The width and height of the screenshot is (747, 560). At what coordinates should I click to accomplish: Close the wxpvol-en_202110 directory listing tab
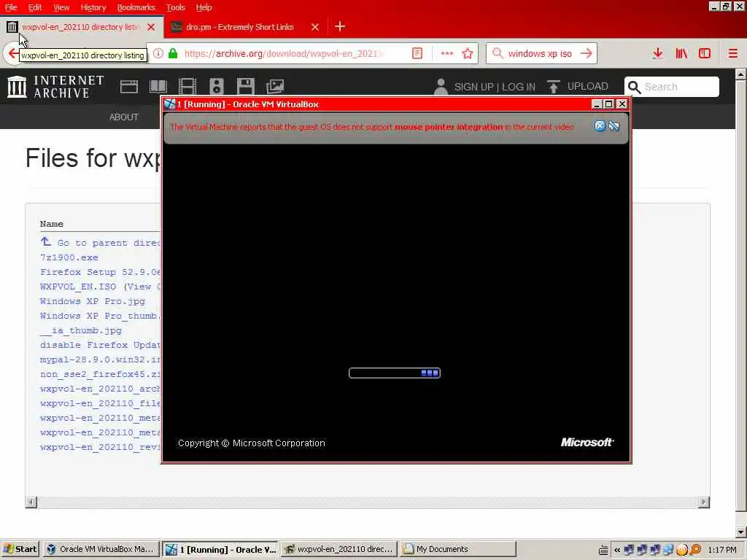point(151,27)
